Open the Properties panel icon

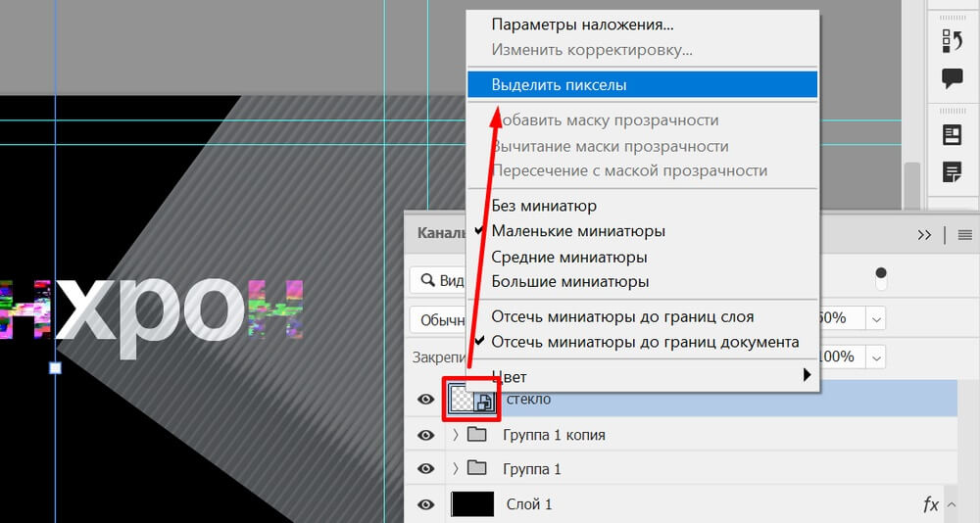point(952,135)
